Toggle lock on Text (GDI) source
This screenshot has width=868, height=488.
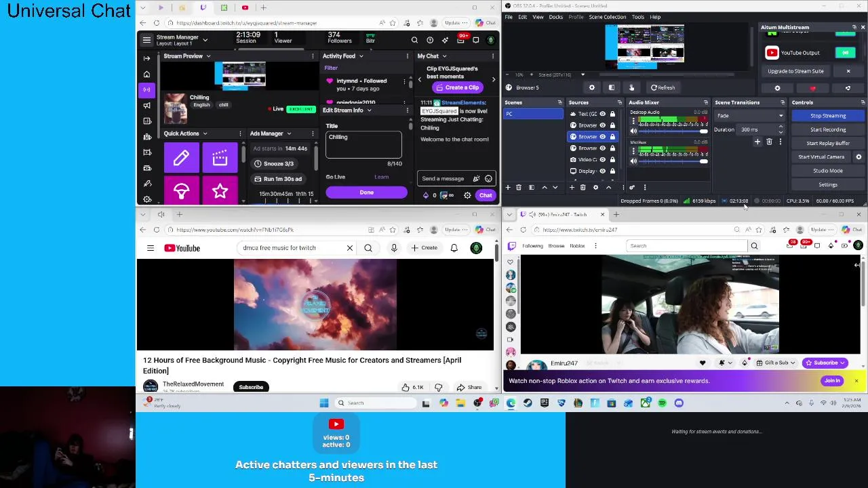coord(612,114)
